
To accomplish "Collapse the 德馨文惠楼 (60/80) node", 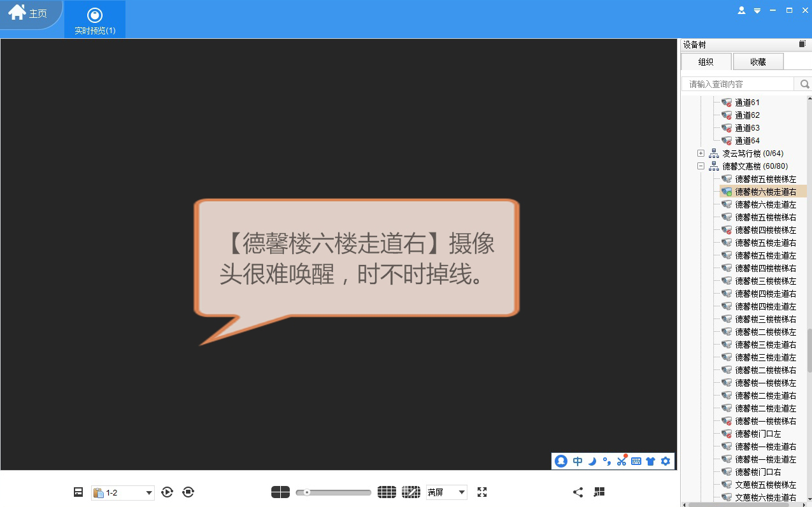I will click(x=701, y=166).
